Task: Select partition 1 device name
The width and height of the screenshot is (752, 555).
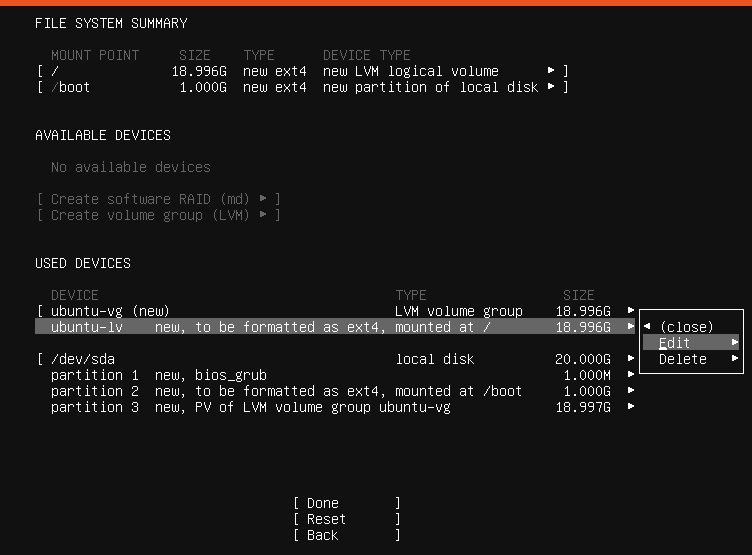Action: 95,375
